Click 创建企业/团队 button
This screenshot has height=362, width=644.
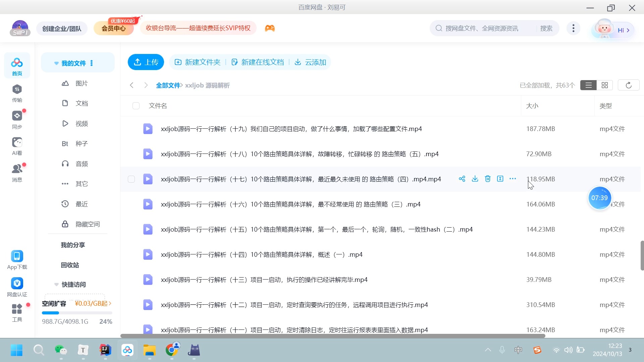tap(62, 28)
